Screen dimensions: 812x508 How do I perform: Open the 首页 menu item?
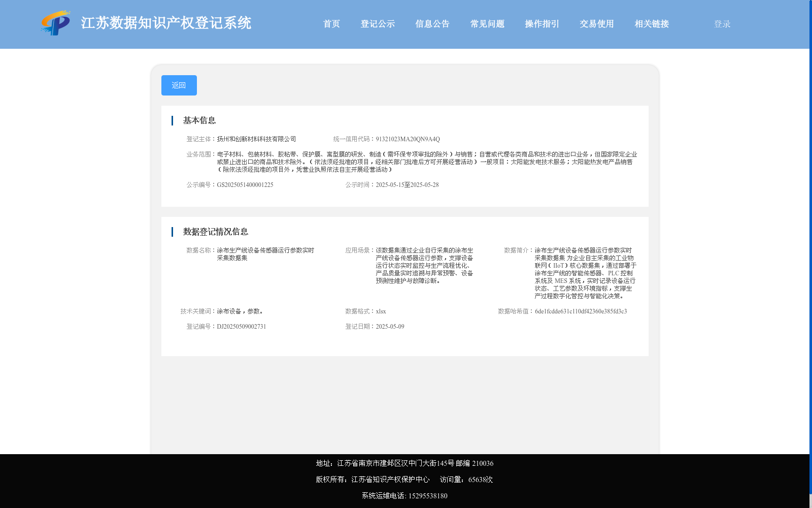331,24
